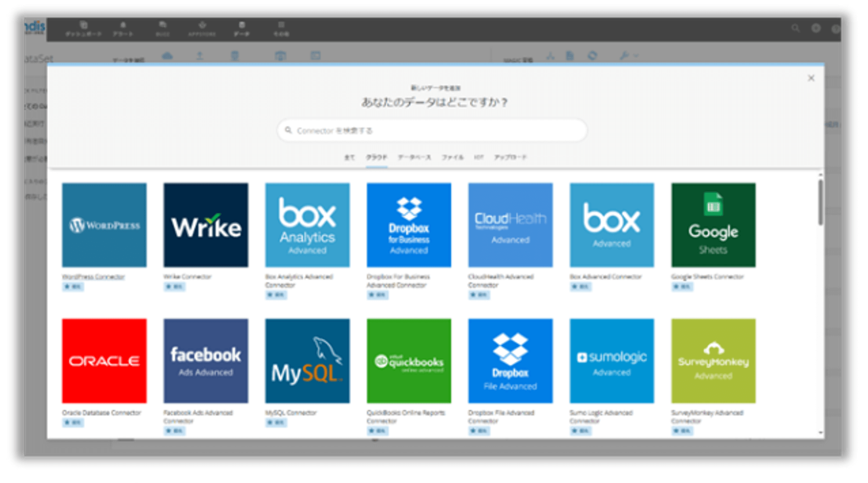Viewport: 868px width, 483px height.
Task: Click the star badge under Box Advanced Connector
Action: [580, 287]
